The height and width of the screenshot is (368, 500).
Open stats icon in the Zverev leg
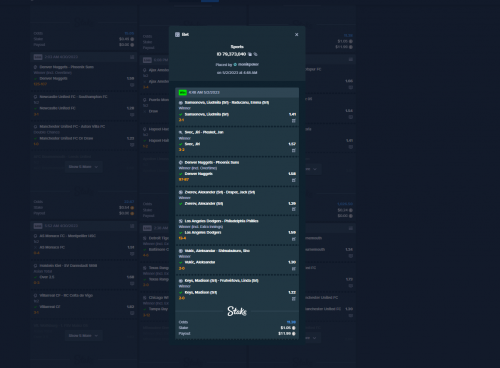coord(294,209)
